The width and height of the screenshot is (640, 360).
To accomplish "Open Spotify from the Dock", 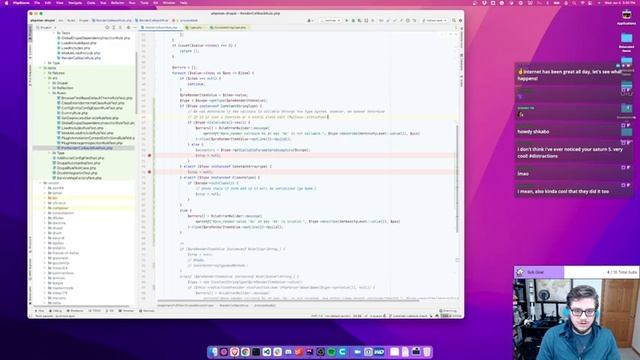I will click(x=332, y=351).
